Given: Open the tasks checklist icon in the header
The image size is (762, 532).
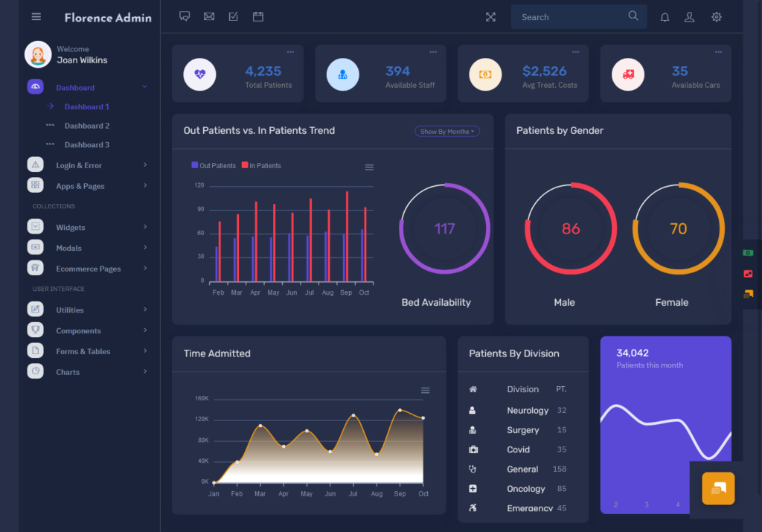Looking at the screenshot, I should click(234, 16).
